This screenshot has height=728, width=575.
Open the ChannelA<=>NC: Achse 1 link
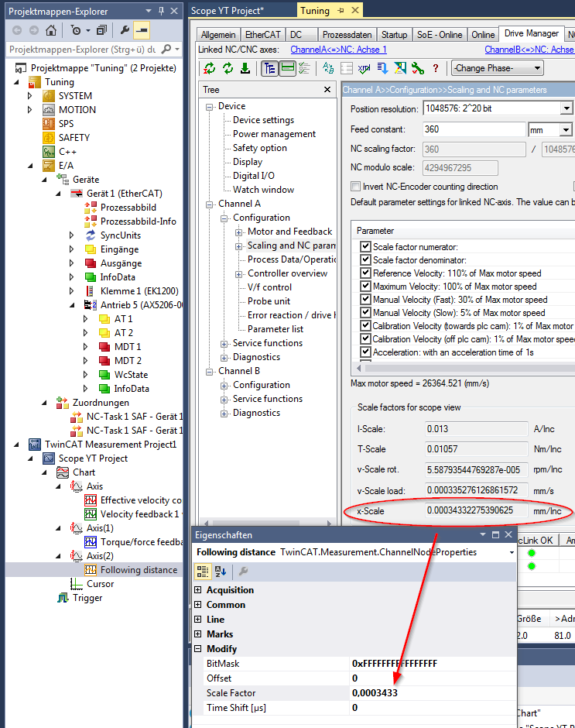338,50
